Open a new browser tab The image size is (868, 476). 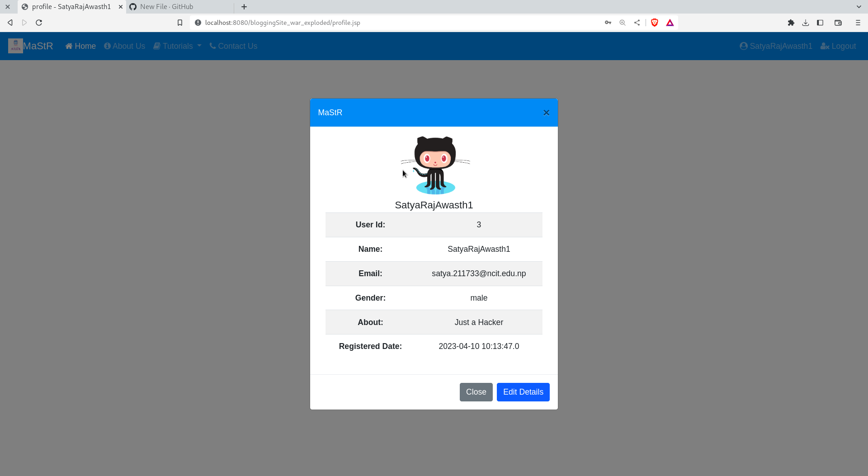coord(244,7)
